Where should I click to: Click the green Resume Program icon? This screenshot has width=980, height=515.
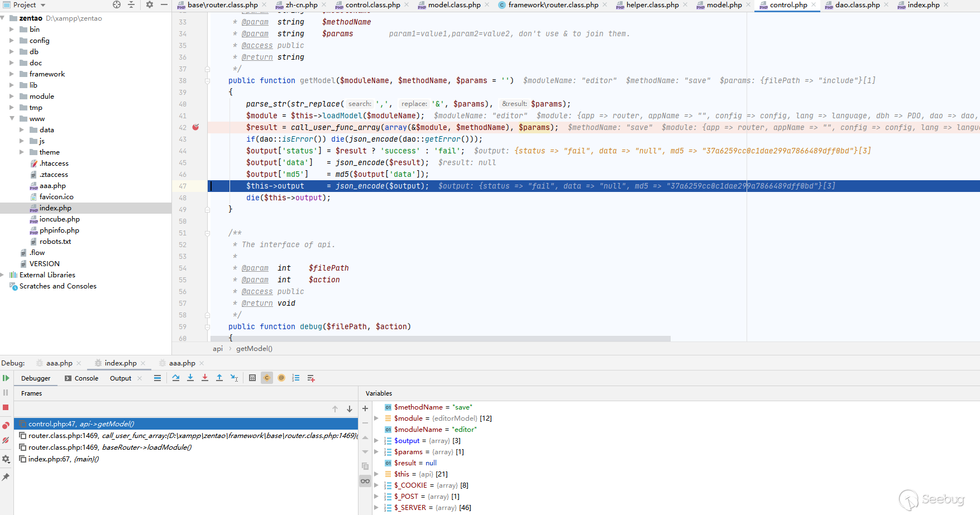tap(6, 378)
